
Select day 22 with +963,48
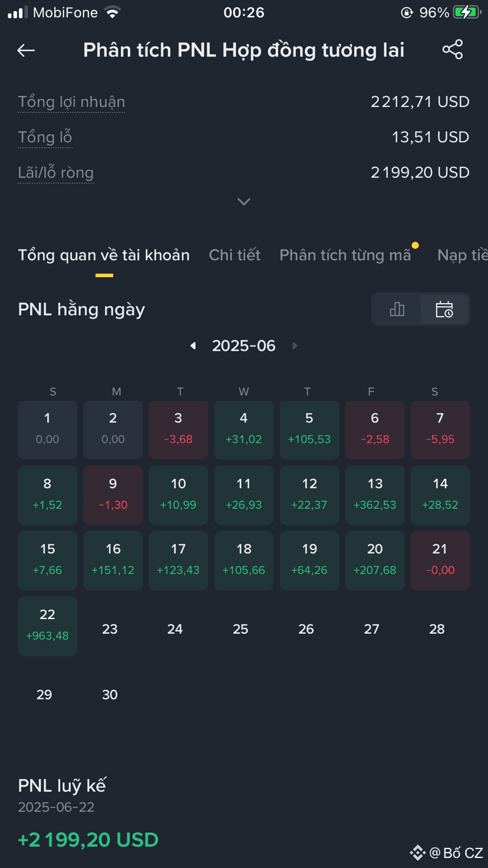(x=48, y=626)
